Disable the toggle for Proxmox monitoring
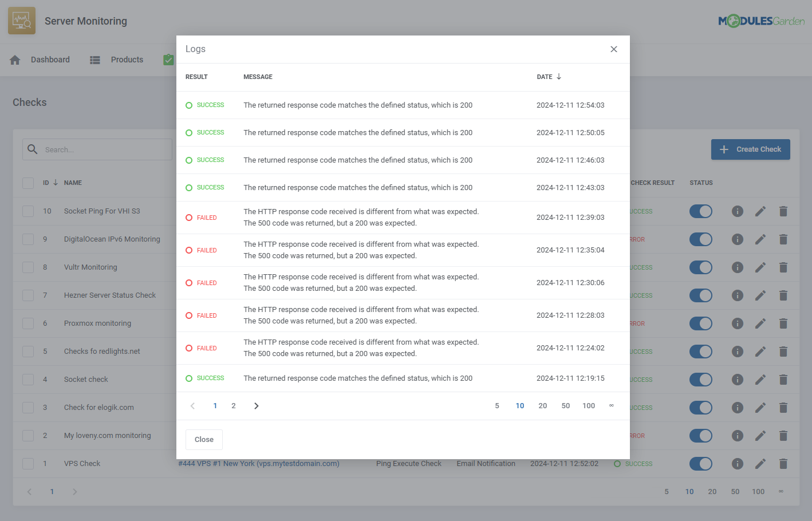The width and height of the screenshot is (812, 521). coord(700,323)
